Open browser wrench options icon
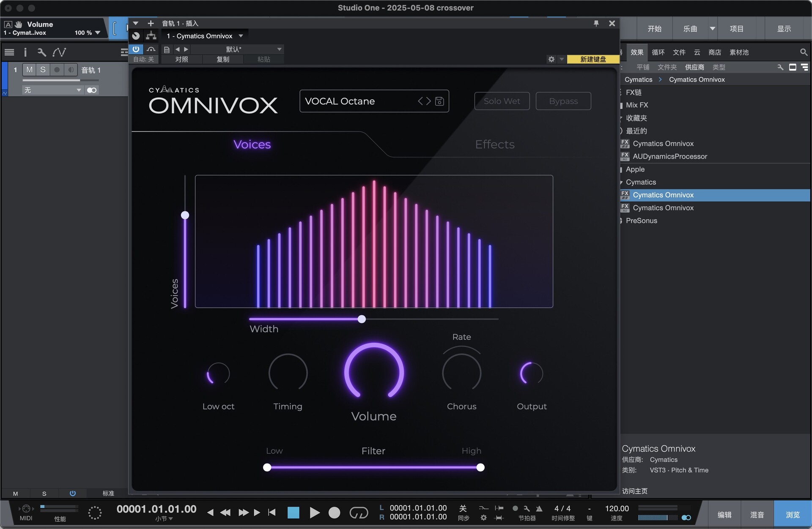 780,67
